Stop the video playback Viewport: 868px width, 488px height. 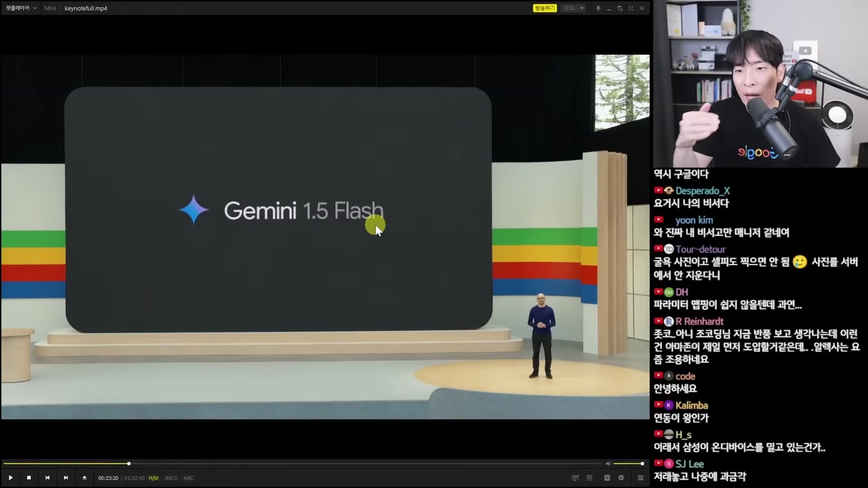[29, 478]
